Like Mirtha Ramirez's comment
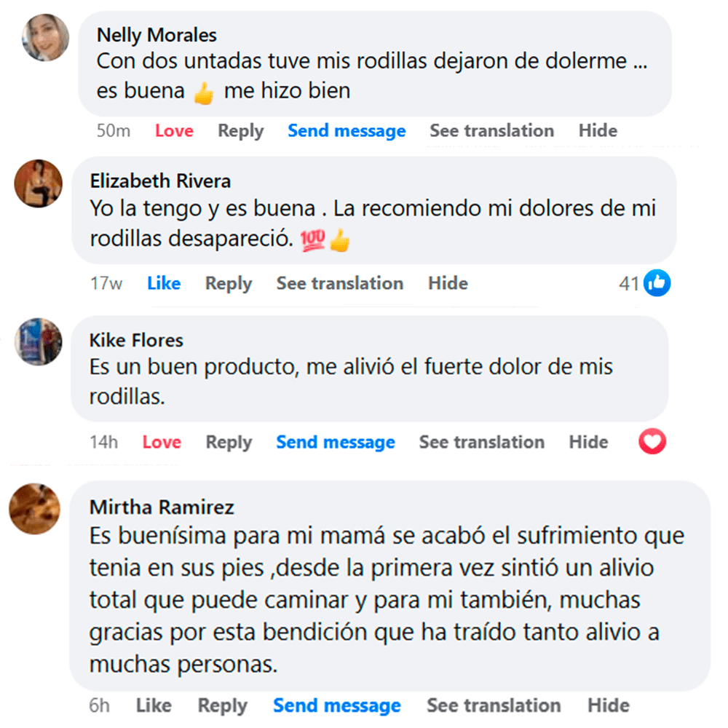Viewport: 728px width, 728px height. click(x=154, y=705)
